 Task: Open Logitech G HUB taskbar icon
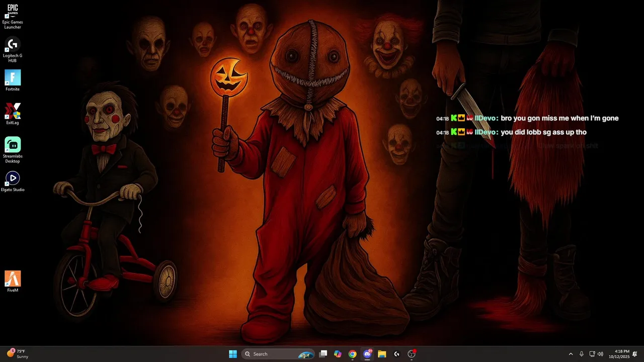click(x=396, y=354)
